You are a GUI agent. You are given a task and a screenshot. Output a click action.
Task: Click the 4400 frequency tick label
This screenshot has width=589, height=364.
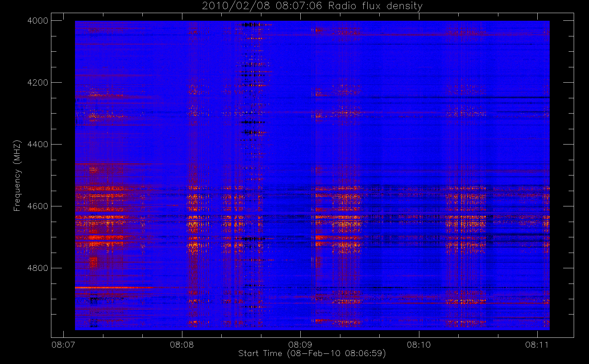tap(38, 145)
